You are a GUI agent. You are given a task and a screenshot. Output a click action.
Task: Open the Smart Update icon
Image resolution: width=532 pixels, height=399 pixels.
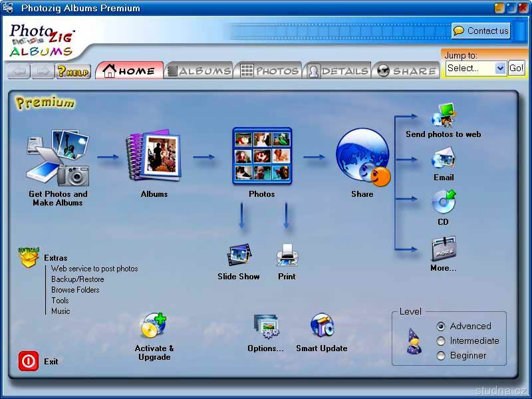point(322,327)
